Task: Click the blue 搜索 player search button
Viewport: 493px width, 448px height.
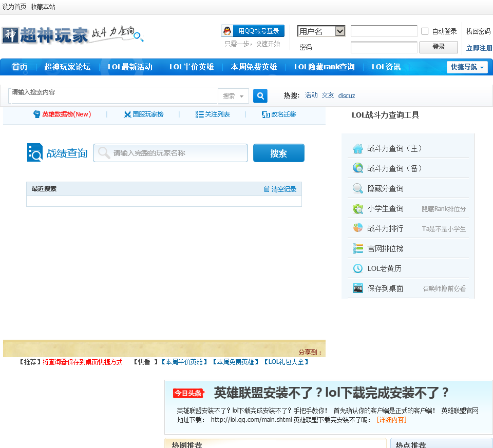Action: pos(278,153)
